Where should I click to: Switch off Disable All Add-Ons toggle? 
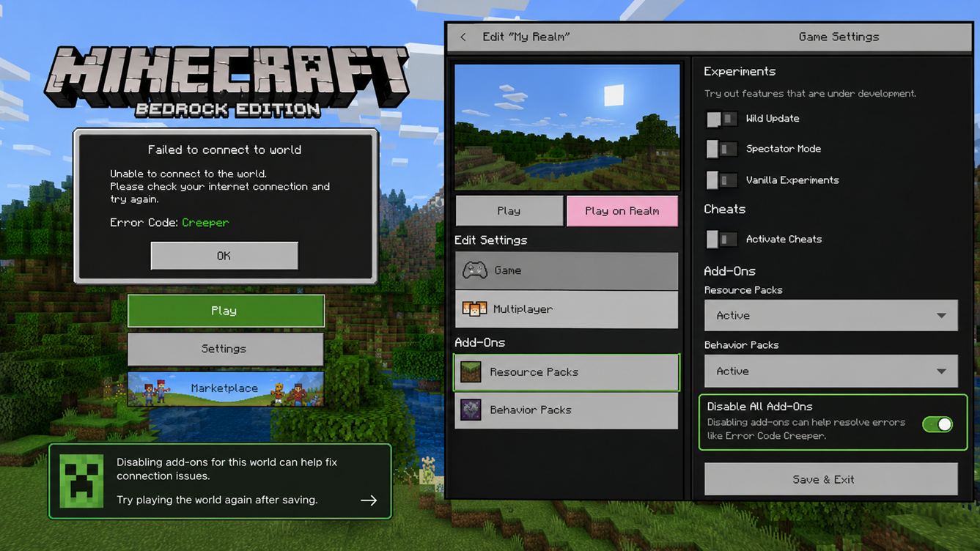pyautogui.click(x=937, y=424)
